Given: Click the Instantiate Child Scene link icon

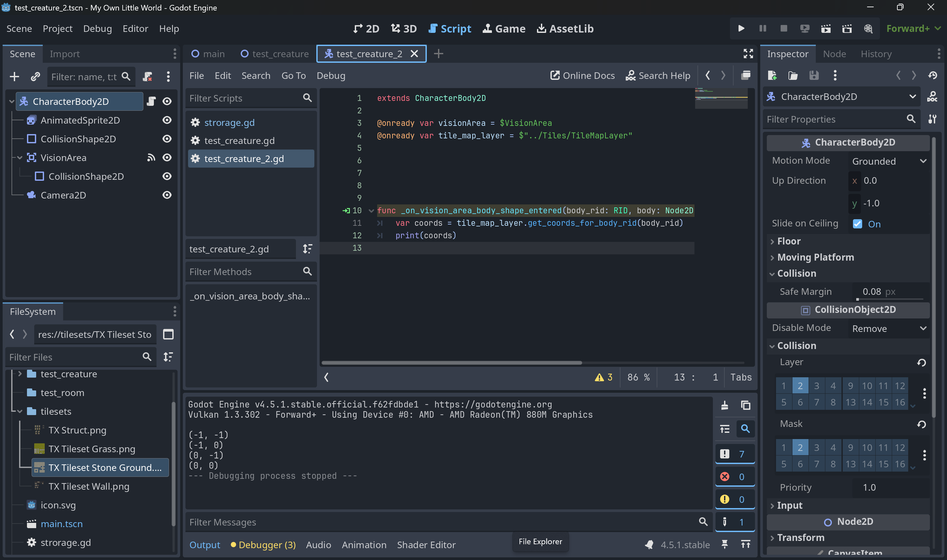Looking at the screenshot, I should 36,77.
